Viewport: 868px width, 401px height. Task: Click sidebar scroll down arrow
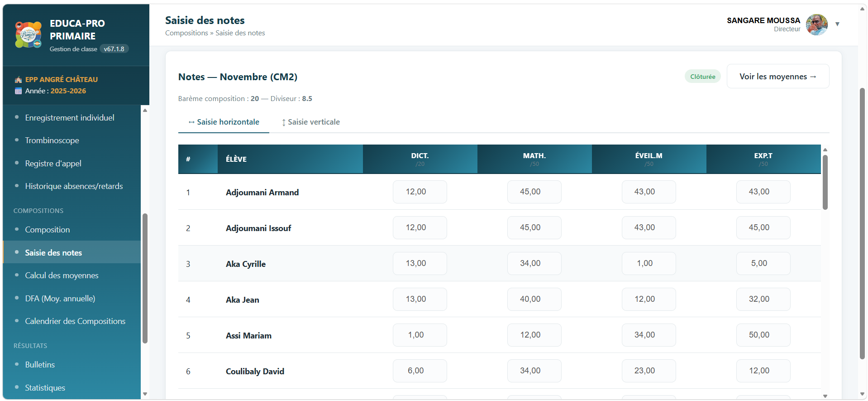(x=145, y=394)
